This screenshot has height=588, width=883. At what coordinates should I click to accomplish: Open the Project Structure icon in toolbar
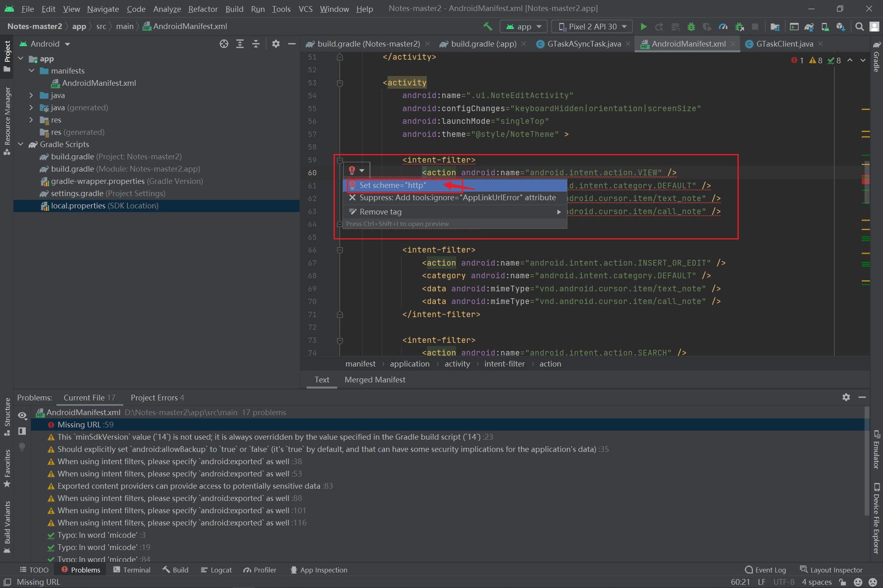tap(775, 27)
